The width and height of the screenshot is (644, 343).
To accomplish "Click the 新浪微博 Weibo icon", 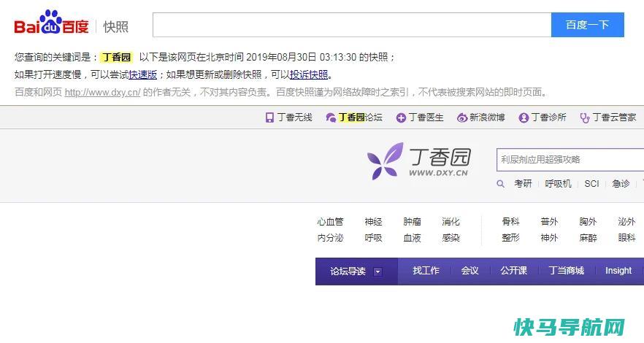I will 462,117.
